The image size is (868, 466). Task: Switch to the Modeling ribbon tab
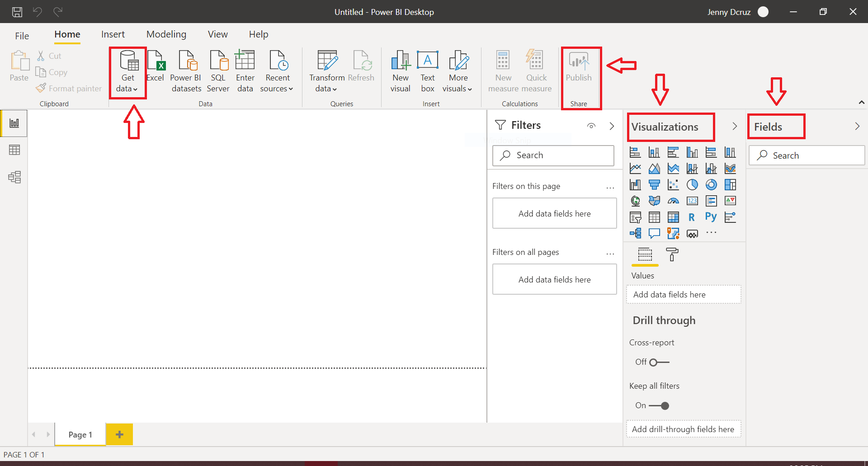point(166,34)
